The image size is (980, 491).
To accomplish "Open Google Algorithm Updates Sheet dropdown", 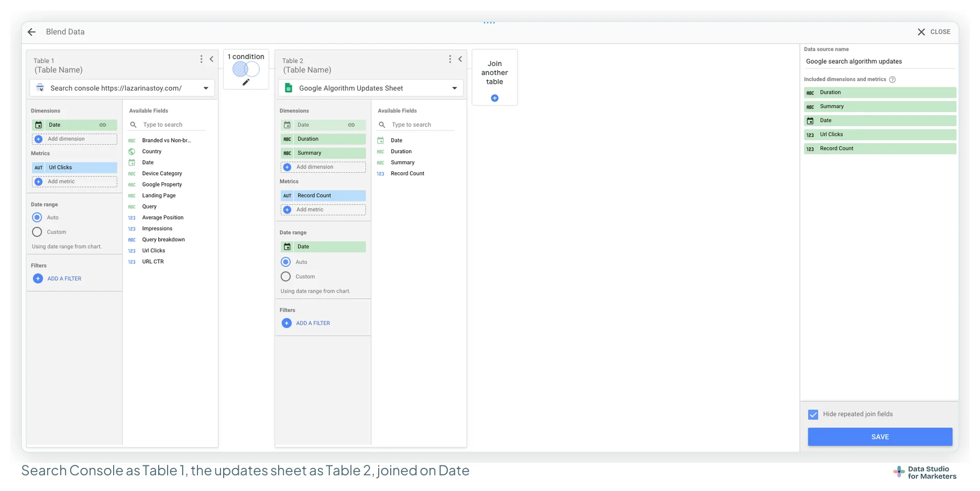I will point(371,88).
